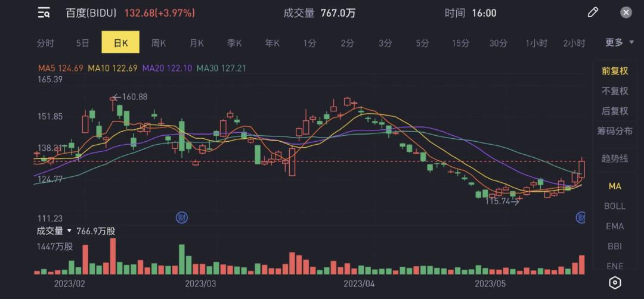The image size is (644, 299).
Task: Switch to the 分时 intraday tab
Action: 45,43
